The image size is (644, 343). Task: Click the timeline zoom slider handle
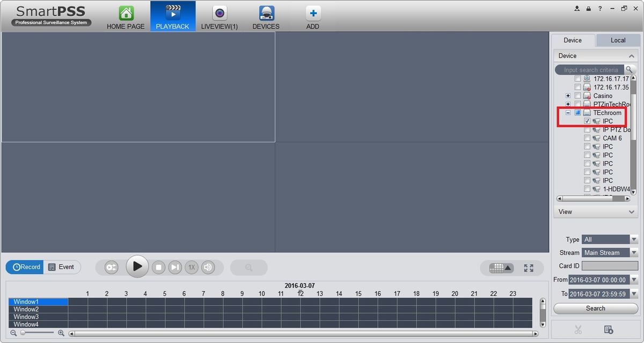point(23,333)
